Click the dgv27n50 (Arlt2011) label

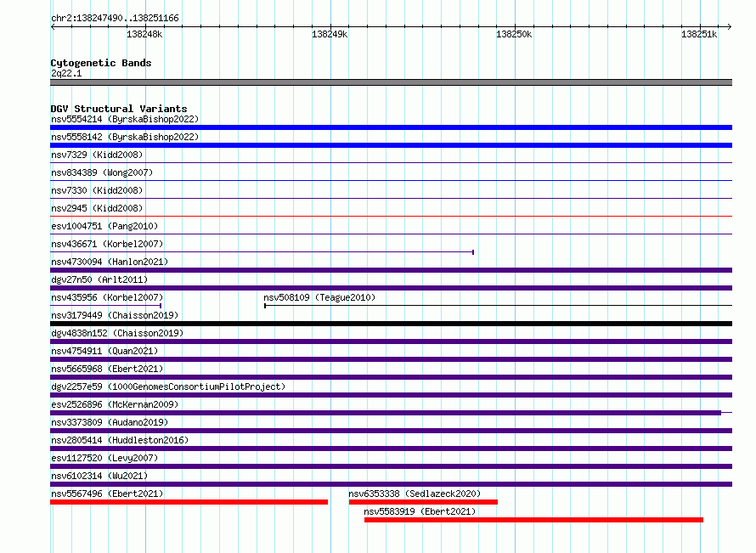[99, 279]
